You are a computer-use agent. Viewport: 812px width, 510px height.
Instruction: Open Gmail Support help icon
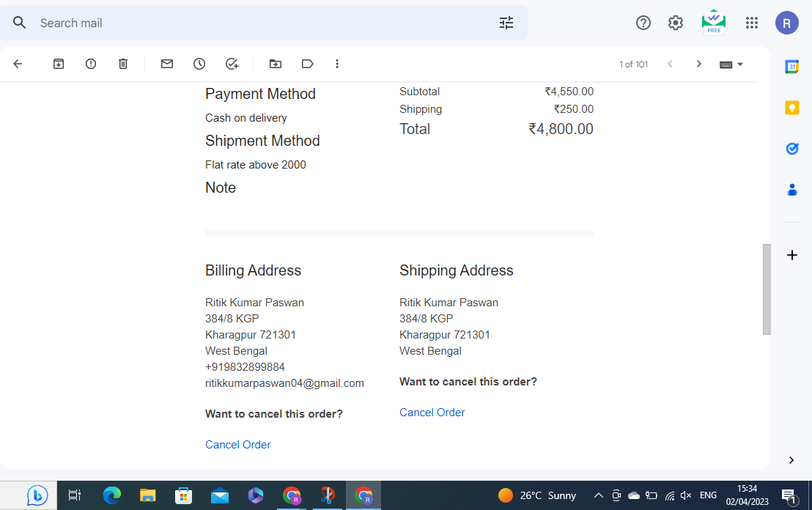click(643, 23)
